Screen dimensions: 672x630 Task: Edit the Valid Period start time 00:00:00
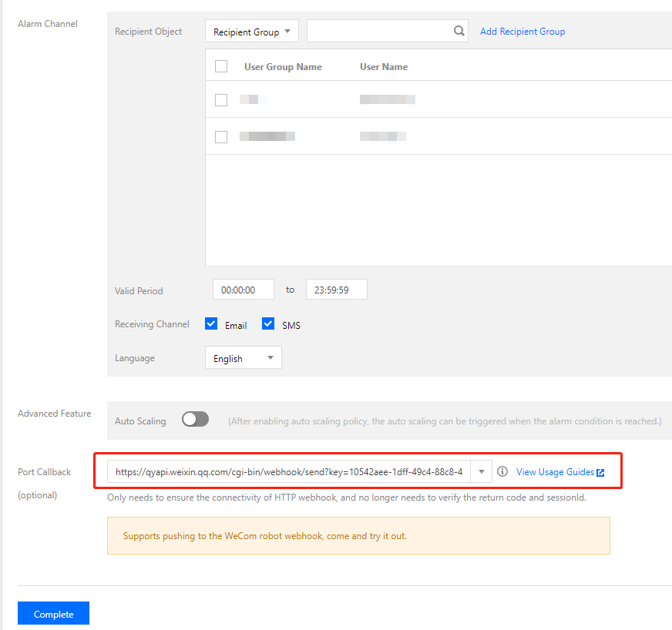[243, 290]
